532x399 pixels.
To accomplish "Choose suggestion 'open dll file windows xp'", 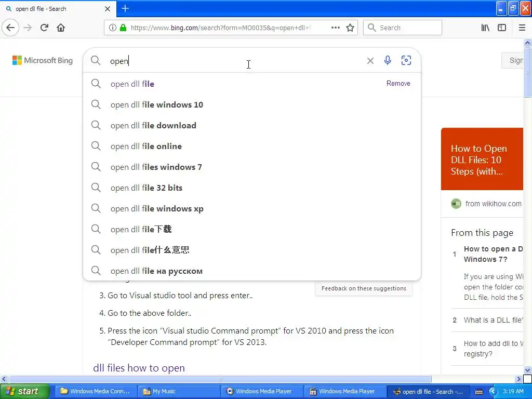I will pos(252,209).
